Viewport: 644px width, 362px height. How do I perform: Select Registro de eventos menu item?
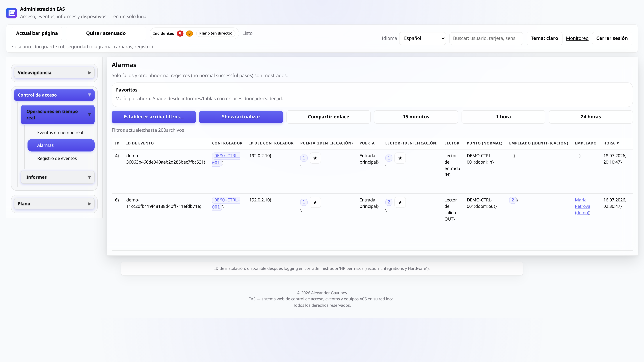(x=57, y=158)
